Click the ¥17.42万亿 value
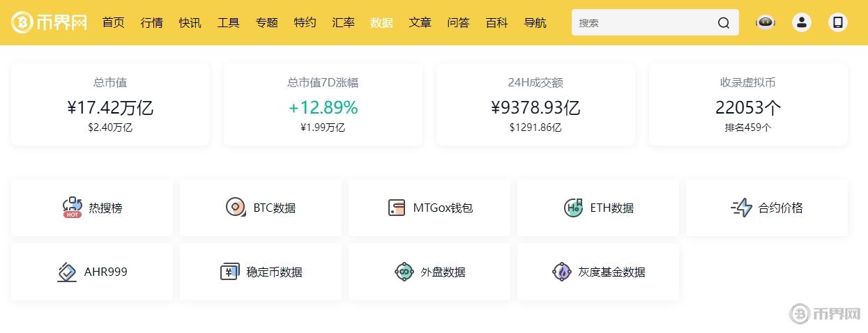The image size is (868, 333). 110,107
